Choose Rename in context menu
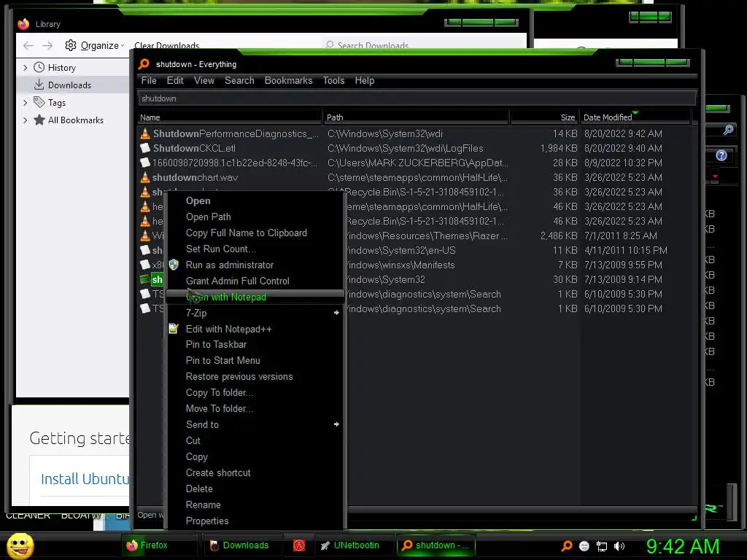 pyautogui.click(x=255, y=505)
